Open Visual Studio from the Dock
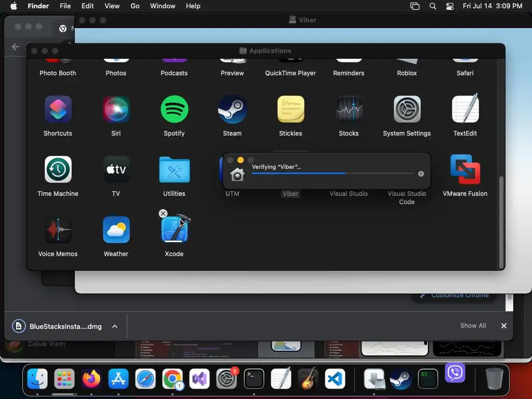Viewport: 532px width, 399px height. click(199, 379)
